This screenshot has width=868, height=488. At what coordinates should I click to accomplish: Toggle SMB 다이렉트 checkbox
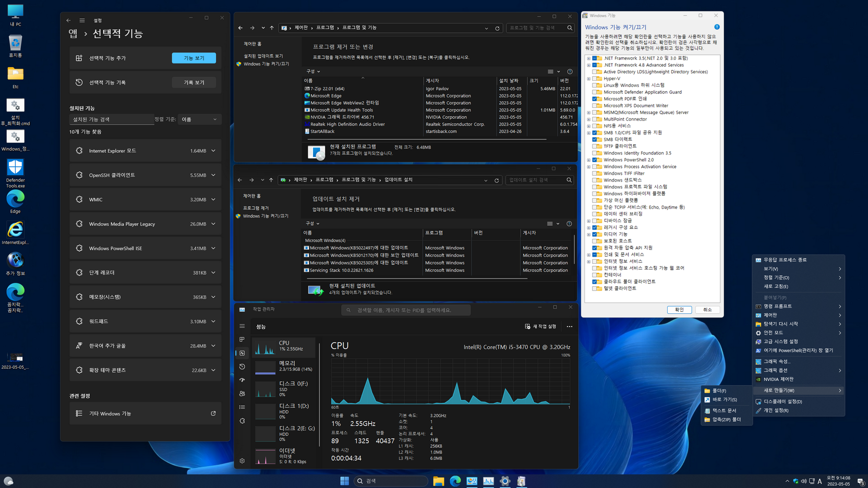click(x=595, y=139)
